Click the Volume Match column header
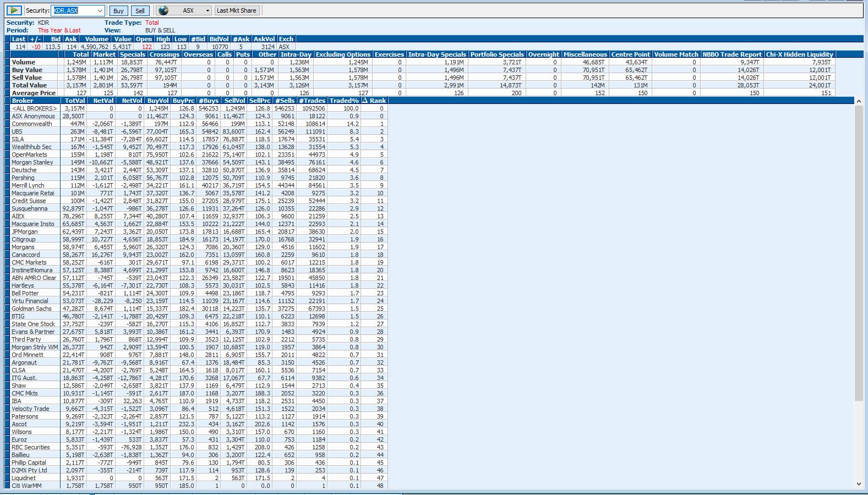868x495 pixels. (x=676, y=54)
